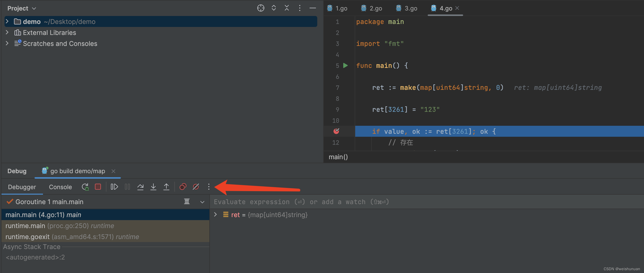Click the step out icon in debugger

click(166, 187)
